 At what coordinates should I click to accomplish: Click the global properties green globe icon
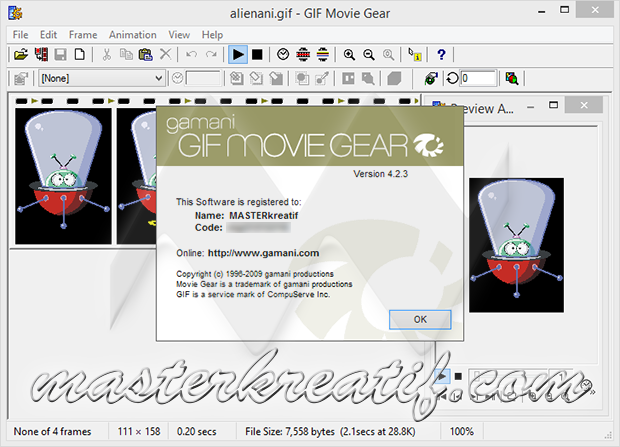pyautogui.click(x=431, y=78)
